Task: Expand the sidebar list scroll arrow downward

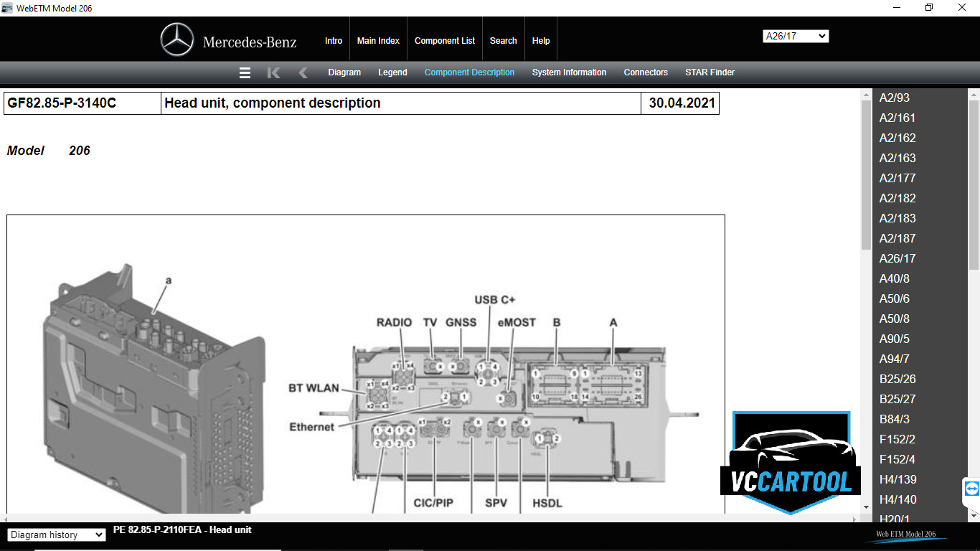Action: tap(974, 514)
